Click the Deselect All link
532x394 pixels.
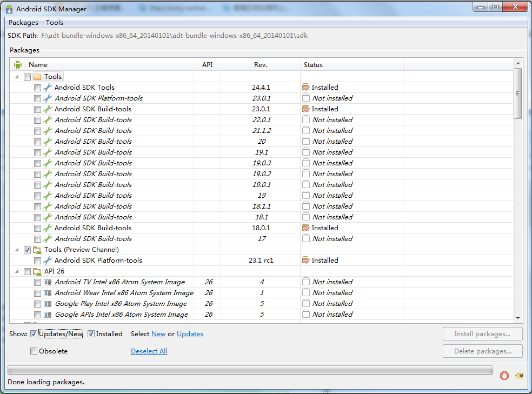(x=149, y=351)
